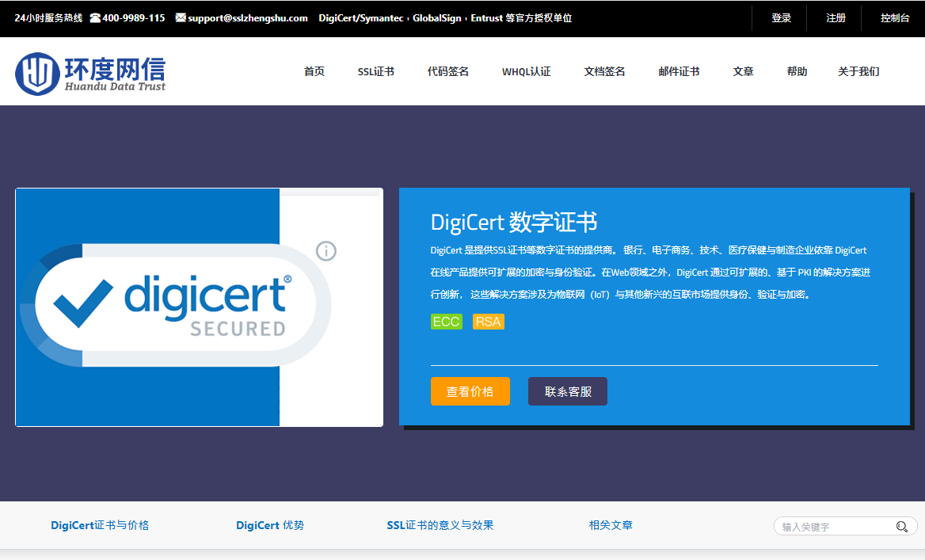The height and width of the screenshot is (560, 925).
Task: Click the magnifier search icon
Action: (x=901, y=527)
